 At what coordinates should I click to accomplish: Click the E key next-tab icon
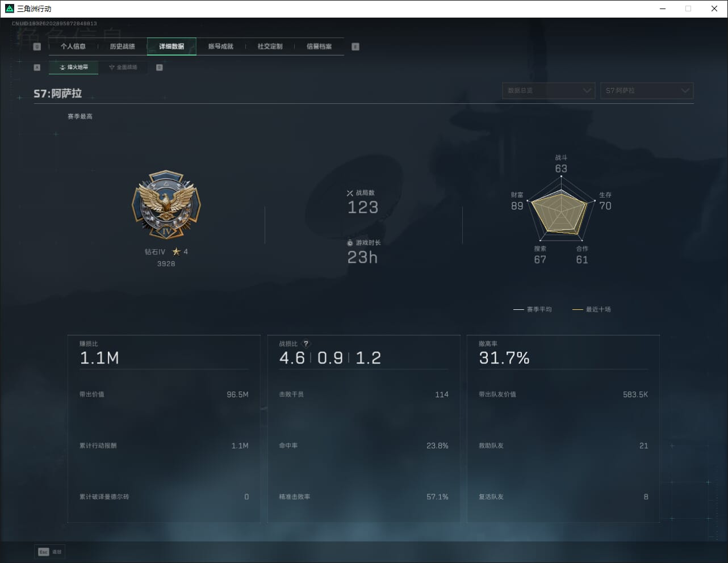(x=355, y=47)
